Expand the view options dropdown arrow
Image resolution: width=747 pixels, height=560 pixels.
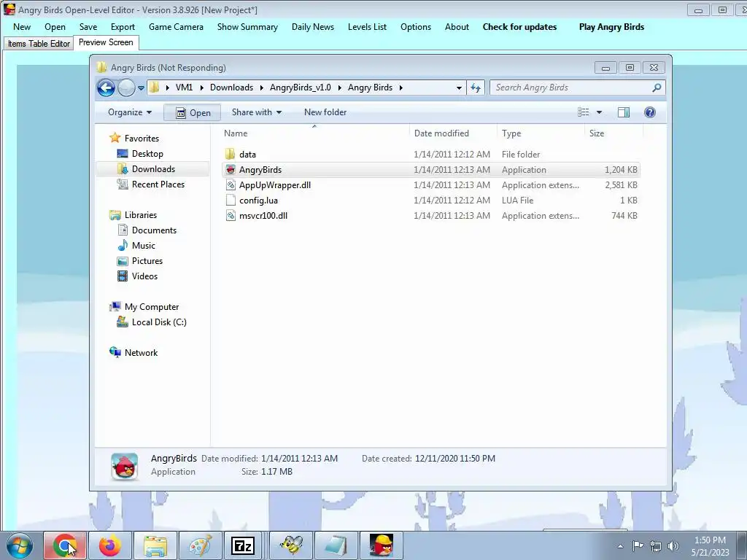(600, 112)
